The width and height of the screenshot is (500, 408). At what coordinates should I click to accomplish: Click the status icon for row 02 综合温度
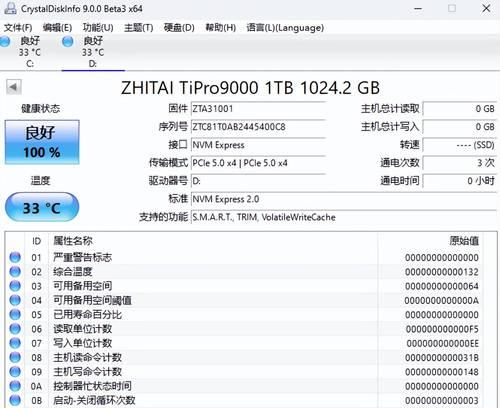tap(15, 272)
